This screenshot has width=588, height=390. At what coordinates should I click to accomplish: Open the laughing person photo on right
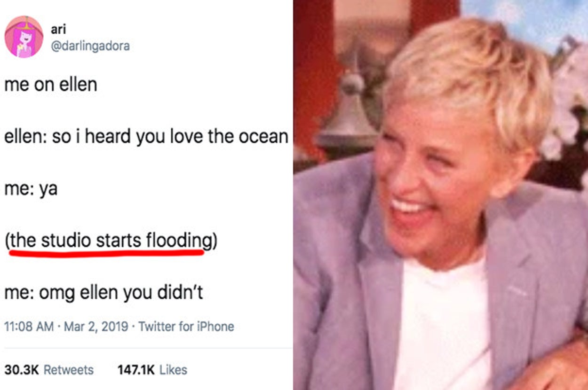[440, 195]
